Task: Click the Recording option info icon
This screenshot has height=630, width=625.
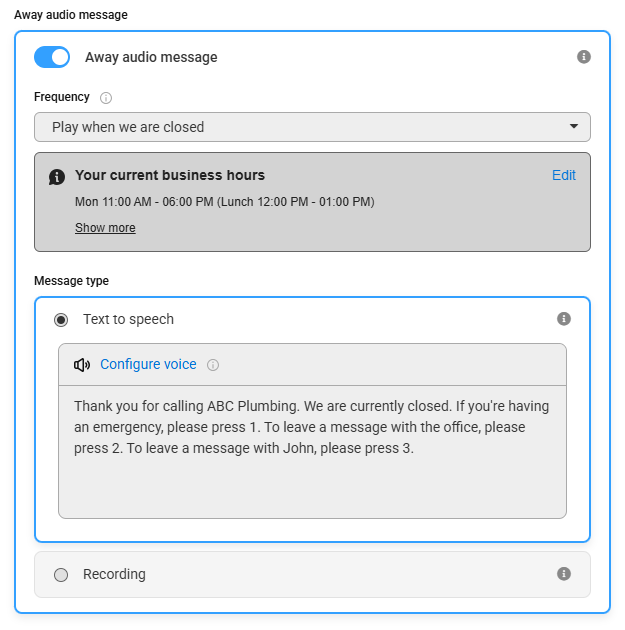Action: tap(564, 574)
